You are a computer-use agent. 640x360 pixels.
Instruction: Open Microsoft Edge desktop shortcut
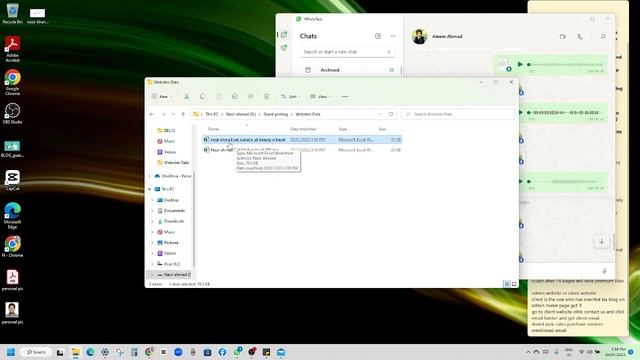click(13, 216)
